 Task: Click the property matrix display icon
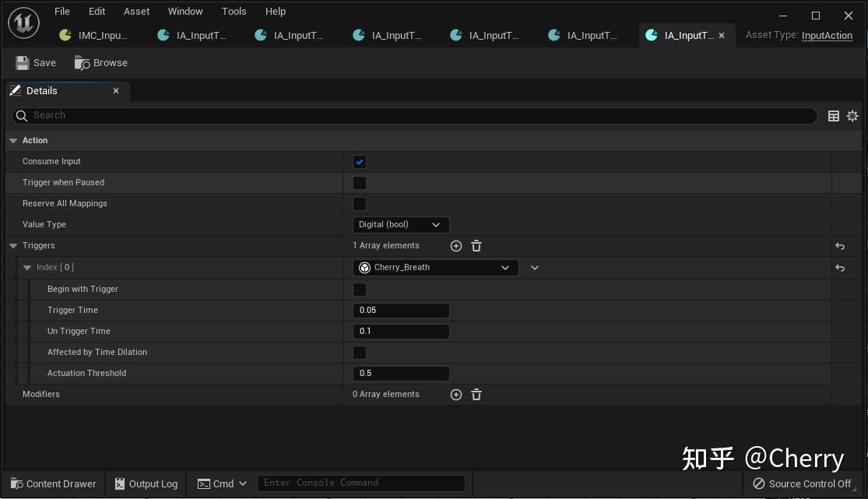click(x=834, y=115)
